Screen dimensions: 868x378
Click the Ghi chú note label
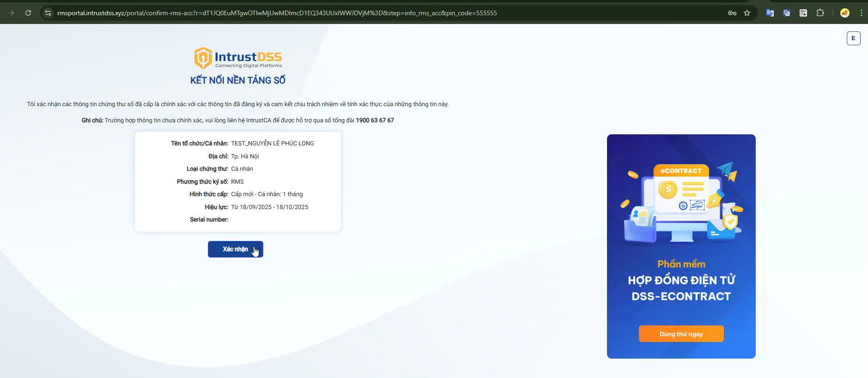click(92, 120)
